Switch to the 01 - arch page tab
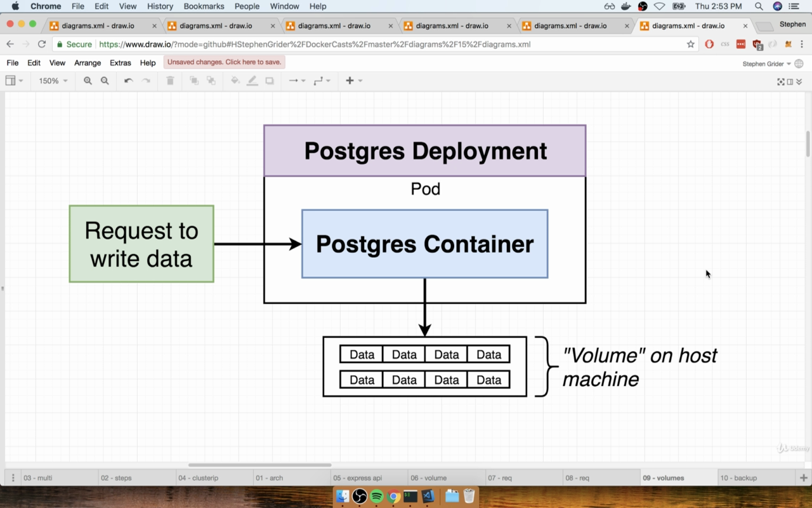This screenshot has width=812, height=508. coord(291,478)
